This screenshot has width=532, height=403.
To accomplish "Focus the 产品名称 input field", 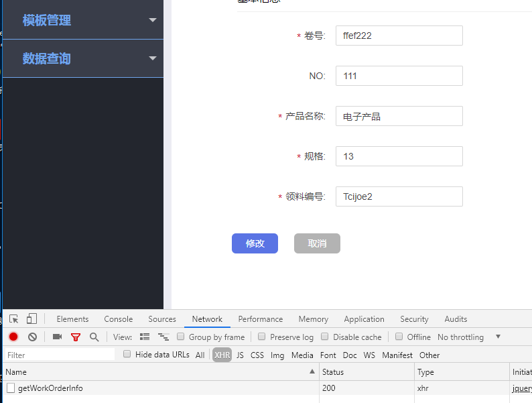I will (399, 116).
